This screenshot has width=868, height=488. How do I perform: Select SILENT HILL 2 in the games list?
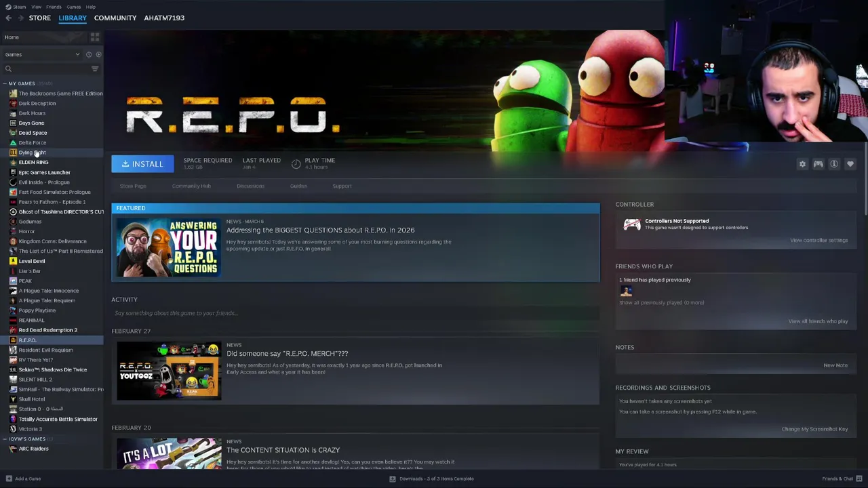(x=52, y=380)
